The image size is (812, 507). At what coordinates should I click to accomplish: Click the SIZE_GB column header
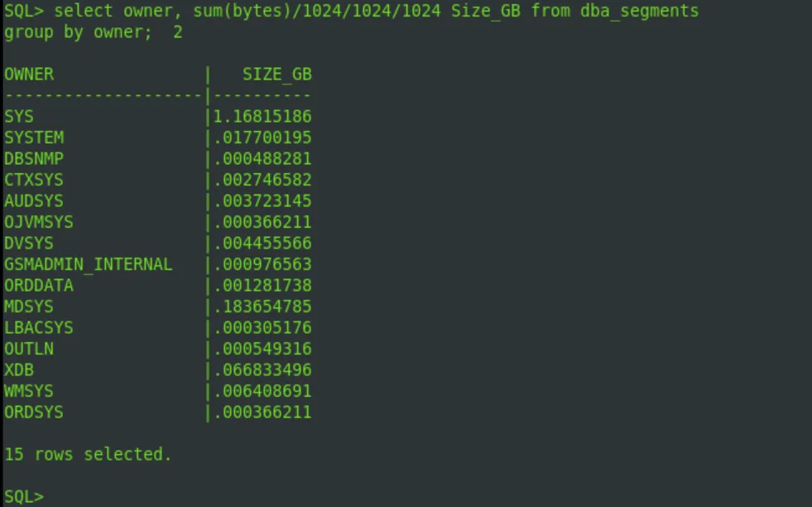point(277,74)
